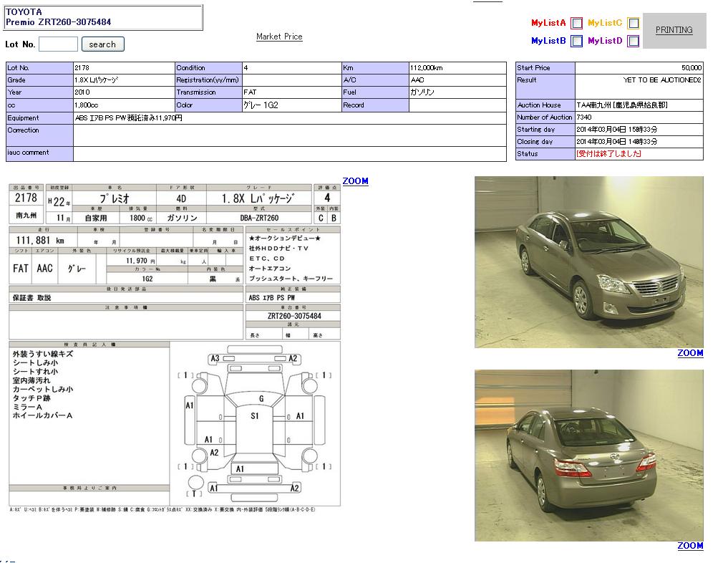Check the MyListD checkbox
This screenshot has width=728, height=563.
[x=633, y=42]
